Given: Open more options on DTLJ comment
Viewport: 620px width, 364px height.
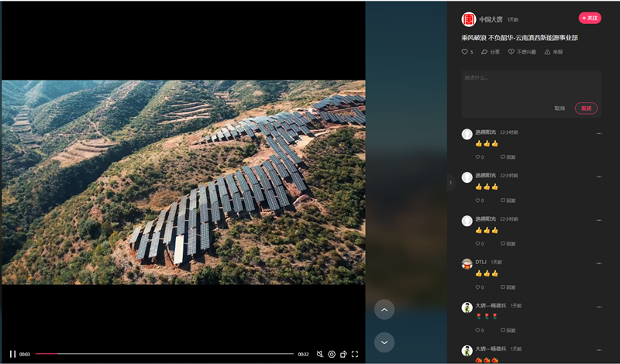Looking at the screenshot, I should 598,263.
